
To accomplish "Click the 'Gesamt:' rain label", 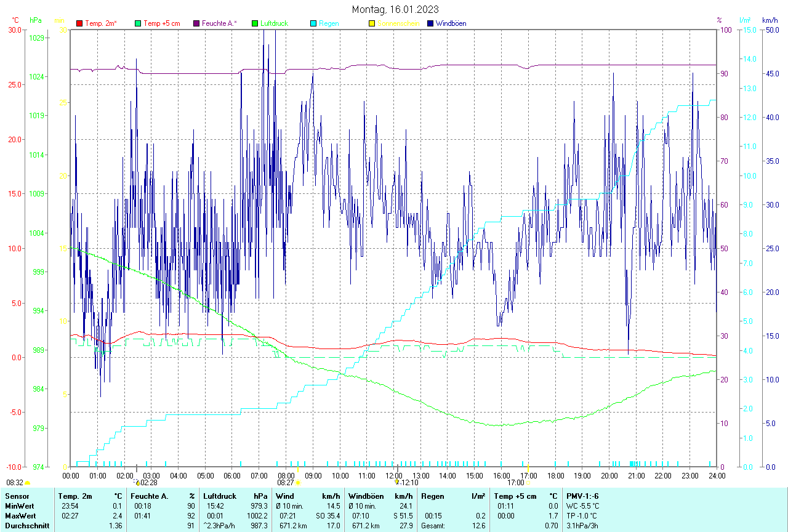I will pyautogui.click(x=433, y=526).
